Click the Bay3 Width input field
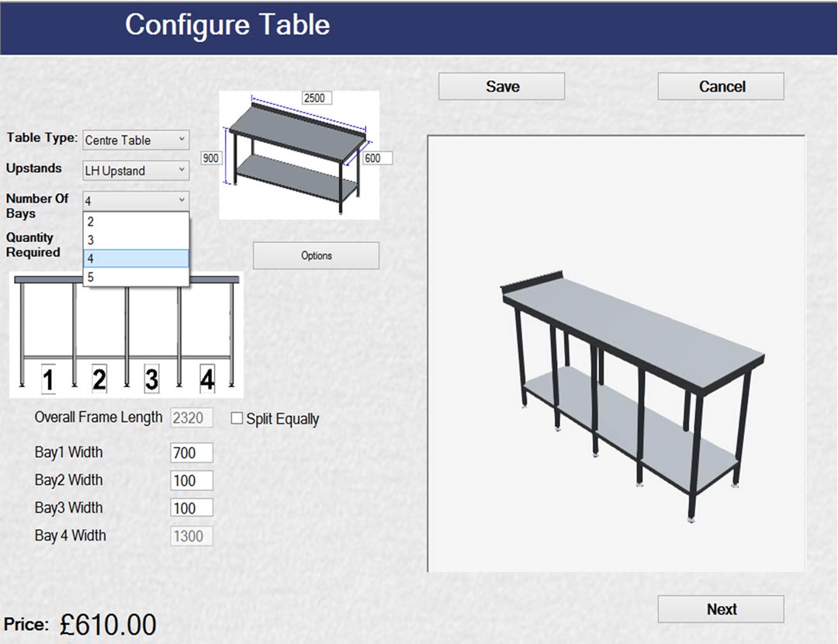This screenshot has width=838, height=644. pos(191,508)
